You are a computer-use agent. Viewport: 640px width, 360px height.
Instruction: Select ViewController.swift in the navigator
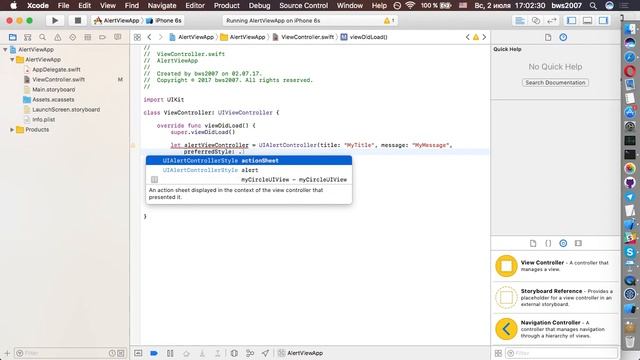58,80
